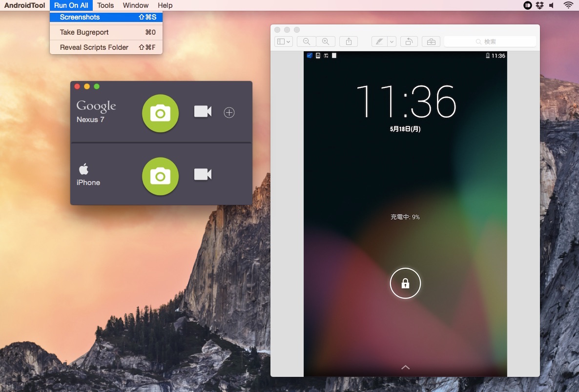Zoom in in the Preview window
This screenshot has width=579, height=392.
(x=325, y=41)
